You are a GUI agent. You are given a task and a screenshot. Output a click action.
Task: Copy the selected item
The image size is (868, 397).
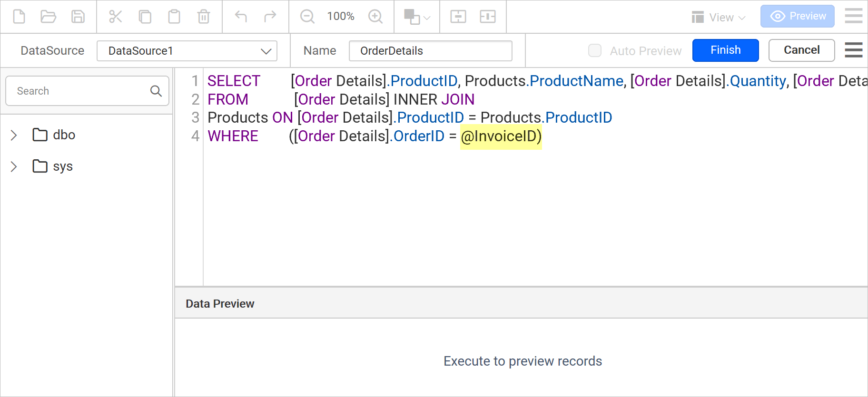[x=145, y=17]
